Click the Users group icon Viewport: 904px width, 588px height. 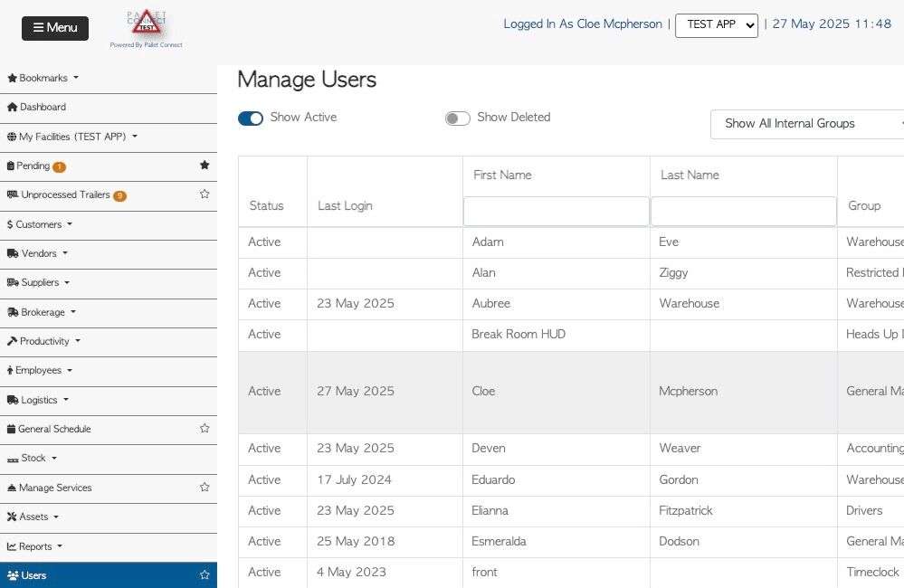click(13, 575)
